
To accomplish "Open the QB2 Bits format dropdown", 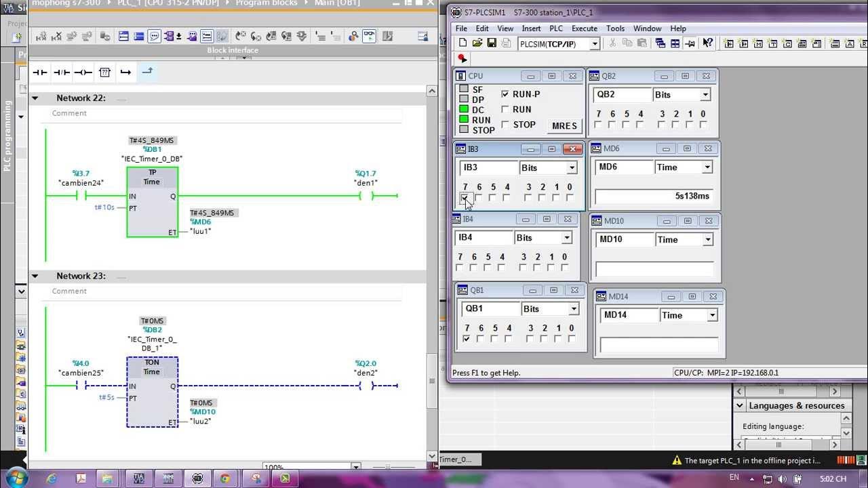I will 705,95.
